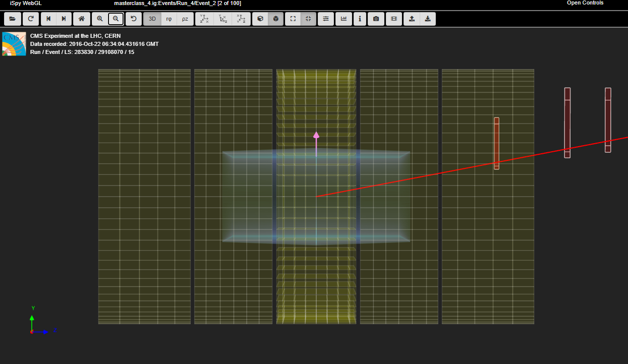This screenshot has height=364, width=628.
Task: Enter full screen mode
Action: tap(293, 19)
